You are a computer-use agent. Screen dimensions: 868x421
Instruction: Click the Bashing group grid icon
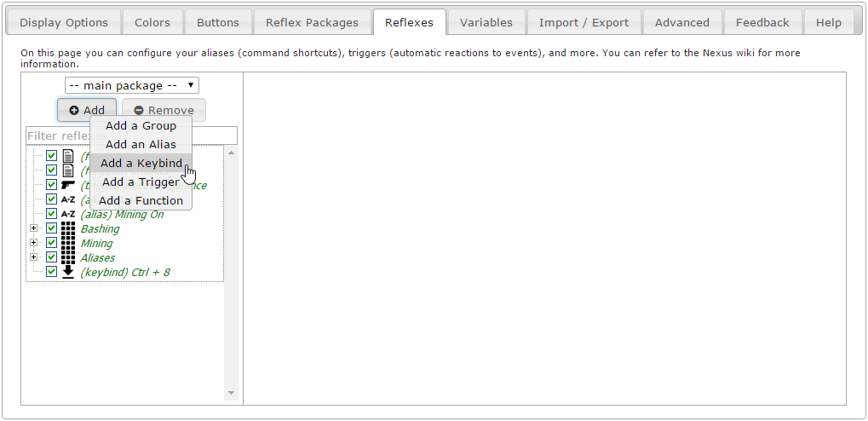coord(68,228)
